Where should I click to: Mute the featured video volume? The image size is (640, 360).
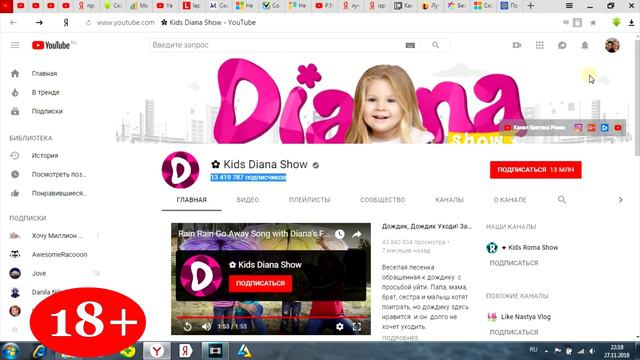tap(206, 327)
